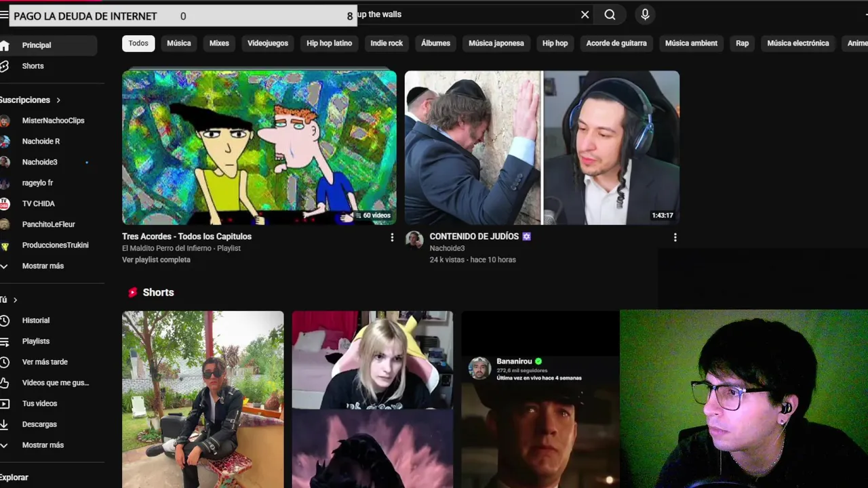Image resolution: width=868 pixels, height=488 pixels.
Task: Open options menu for CONTENIDO DE JUDÍOS video
Action: (x=675, y=238)
